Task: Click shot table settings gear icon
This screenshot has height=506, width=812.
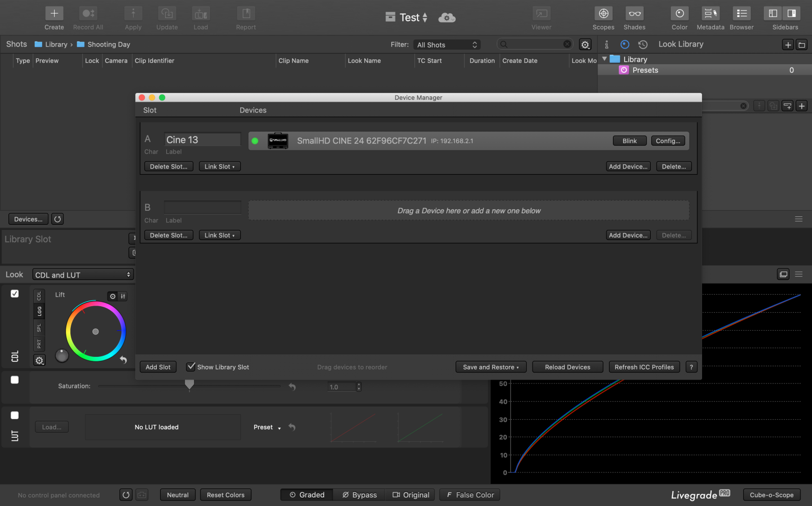Action: (585, 45)
